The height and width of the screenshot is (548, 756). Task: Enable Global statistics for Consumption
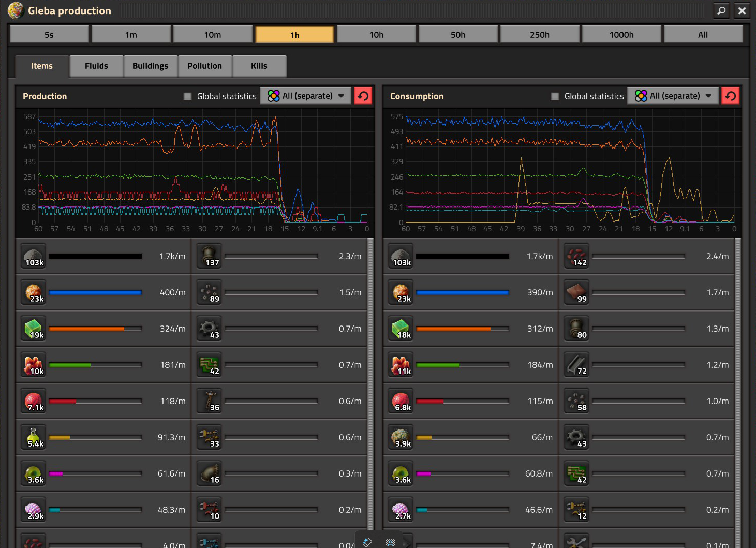pyautogui.click(x=555, y=96)
